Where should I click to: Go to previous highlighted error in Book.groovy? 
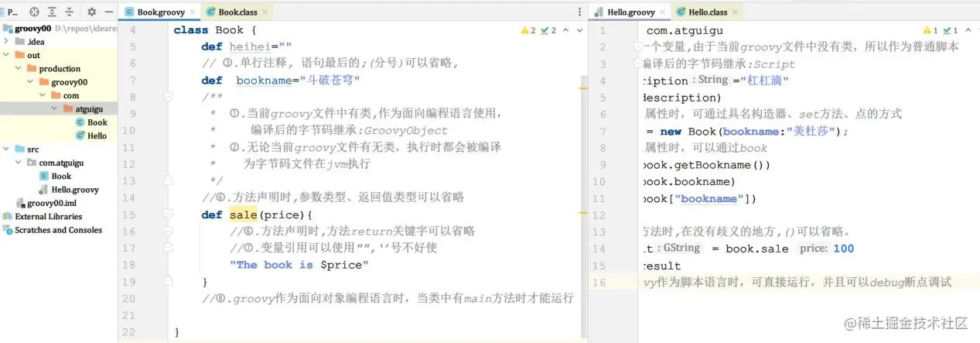(565, 30)
